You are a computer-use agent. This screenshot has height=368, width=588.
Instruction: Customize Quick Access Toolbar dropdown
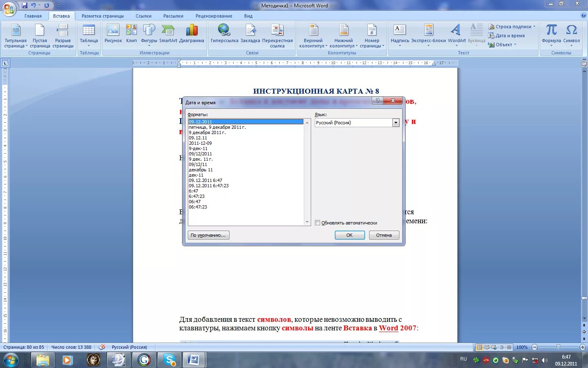pyautogui.click(x=58, y=5)
